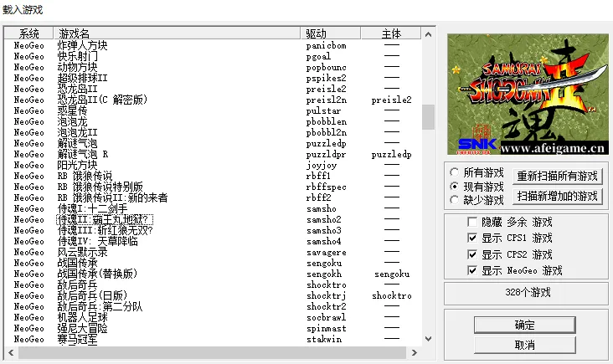613x364 pixels.
Task: Toggle the 显示 CPS2 游戏 checkbox
Action: click(473, 254)
